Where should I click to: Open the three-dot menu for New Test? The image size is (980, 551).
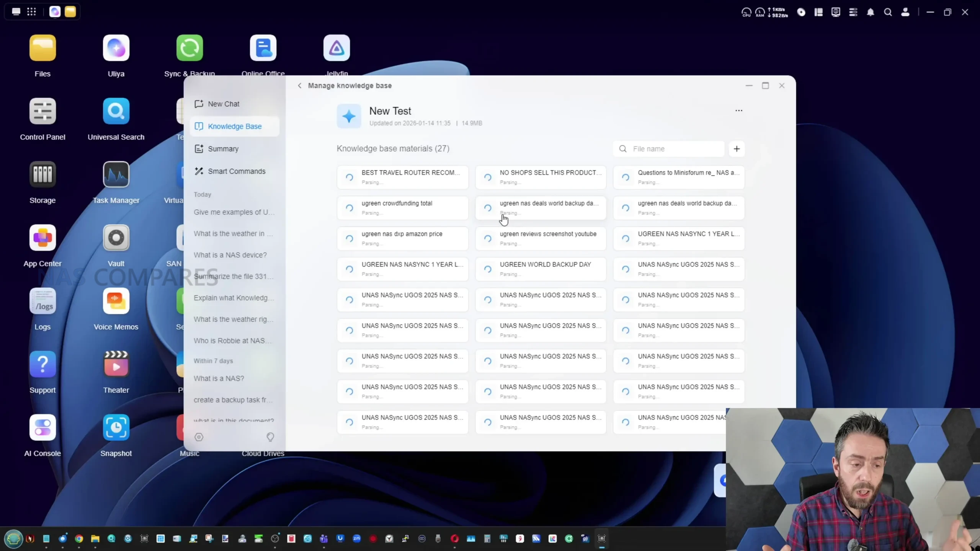(739, 111)
